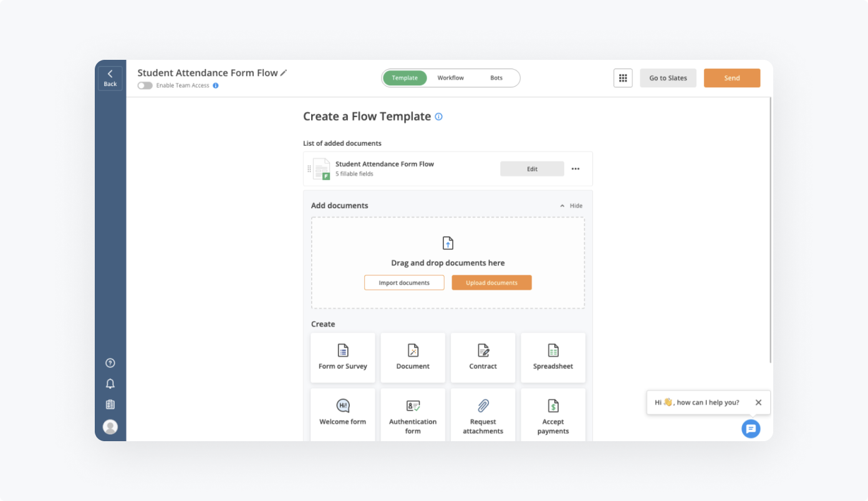Viewport: 868px width, 501px height.
Task: Collapse Add documents section with Hide
Action: (571, 206)
